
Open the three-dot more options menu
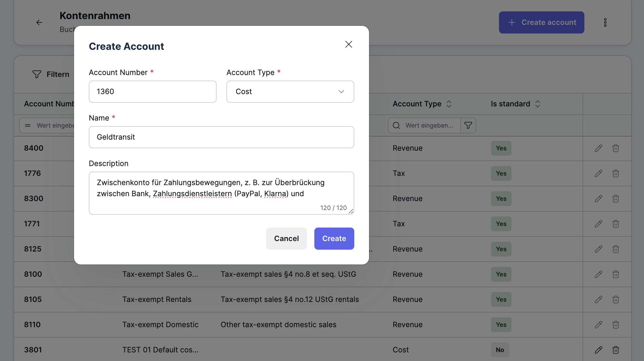click(605, 22)
